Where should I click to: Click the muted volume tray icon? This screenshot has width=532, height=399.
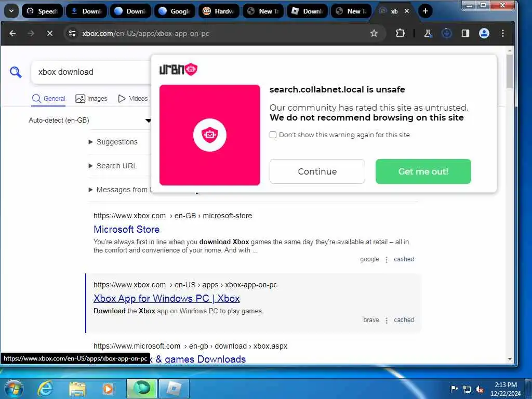tap(480, 389)
